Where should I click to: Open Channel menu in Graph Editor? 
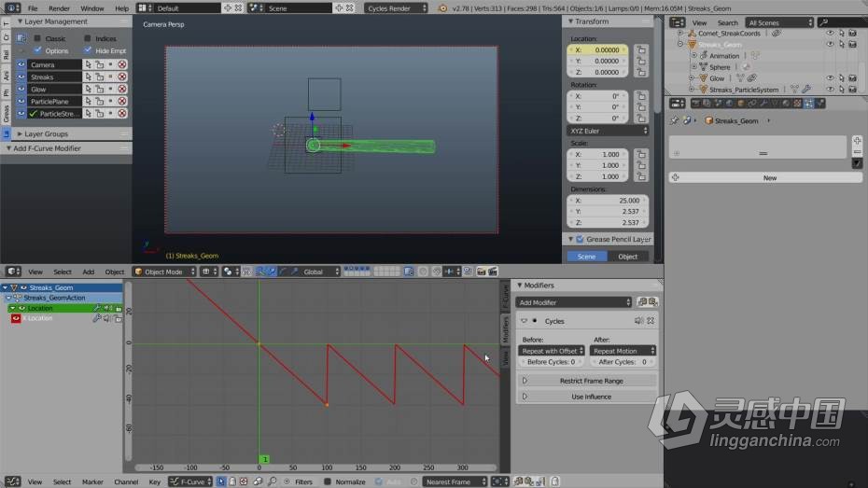[126, 481]
